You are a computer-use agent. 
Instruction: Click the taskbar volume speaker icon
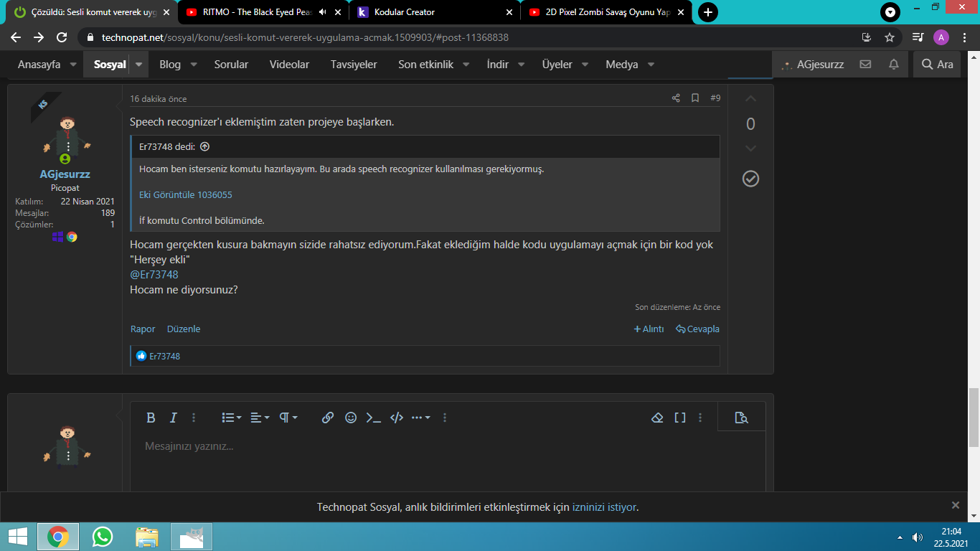point(918,537)
